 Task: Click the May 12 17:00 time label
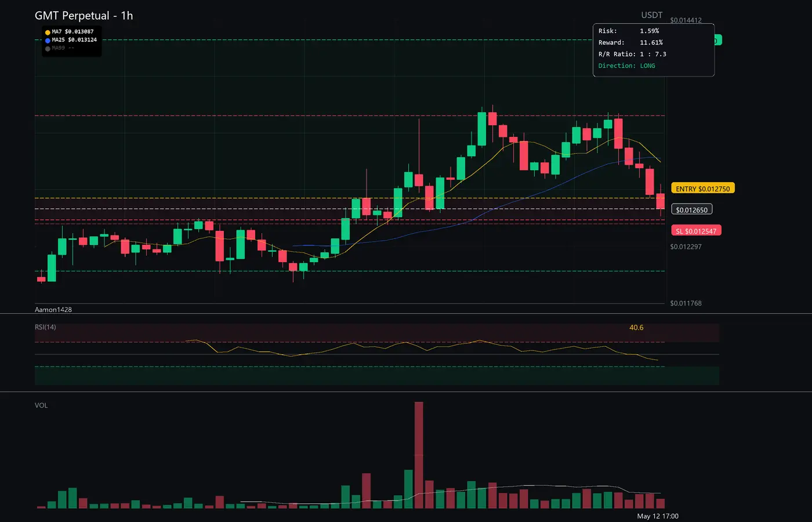point(658,516)
